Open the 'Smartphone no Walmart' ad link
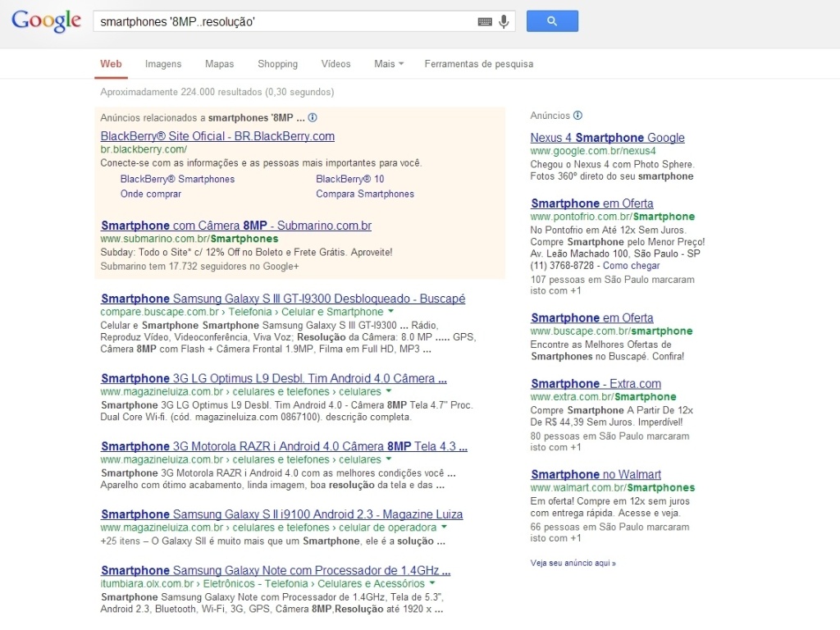Screen dimensions: 840x630 596,474
